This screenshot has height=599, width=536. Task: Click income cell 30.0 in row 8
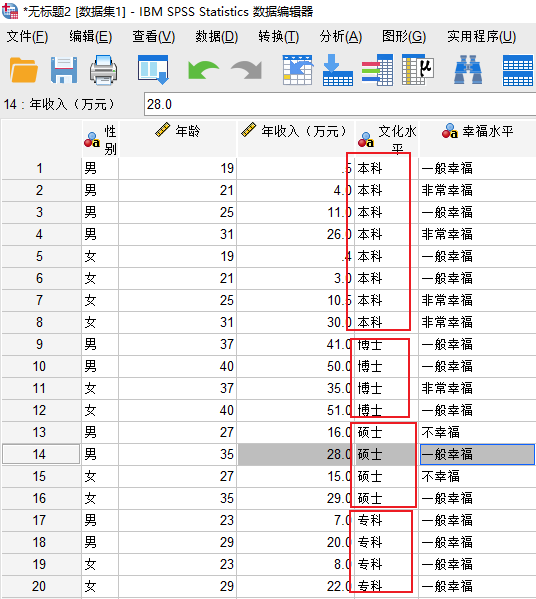pos(296,322)
